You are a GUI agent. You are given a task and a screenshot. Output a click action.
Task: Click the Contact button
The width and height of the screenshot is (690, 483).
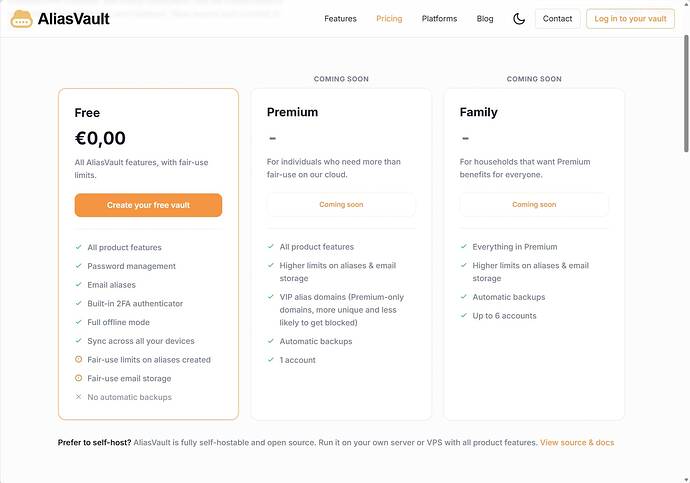pos(557,19)
